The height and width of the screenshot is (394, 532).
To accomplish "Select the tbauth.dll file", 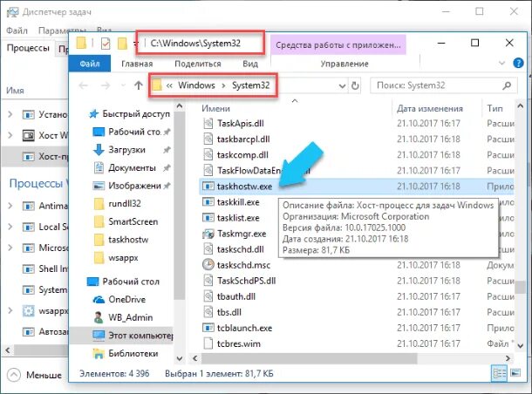I will (236, 296).
